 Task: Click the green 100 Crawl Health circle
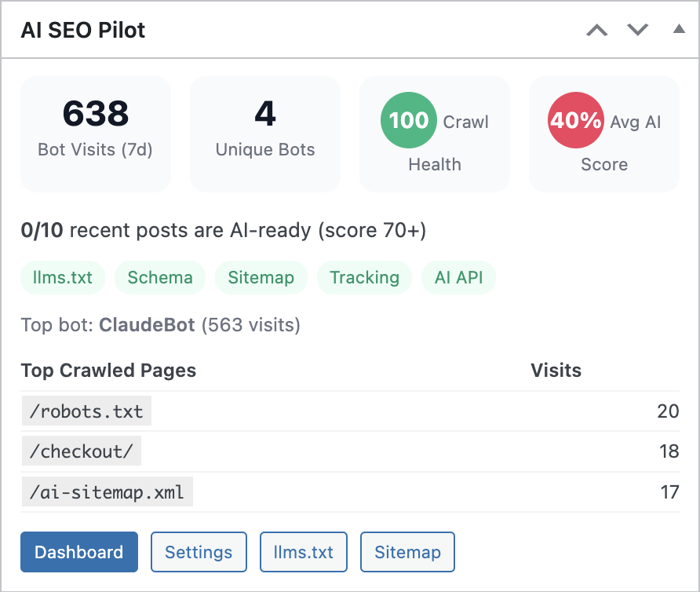click(409, 120)
